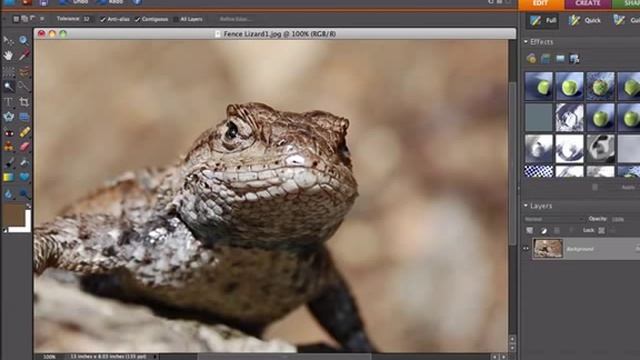The height and width of the screenshot is (360, 640).
Task: Select the Brush tool
Action: 8,162
